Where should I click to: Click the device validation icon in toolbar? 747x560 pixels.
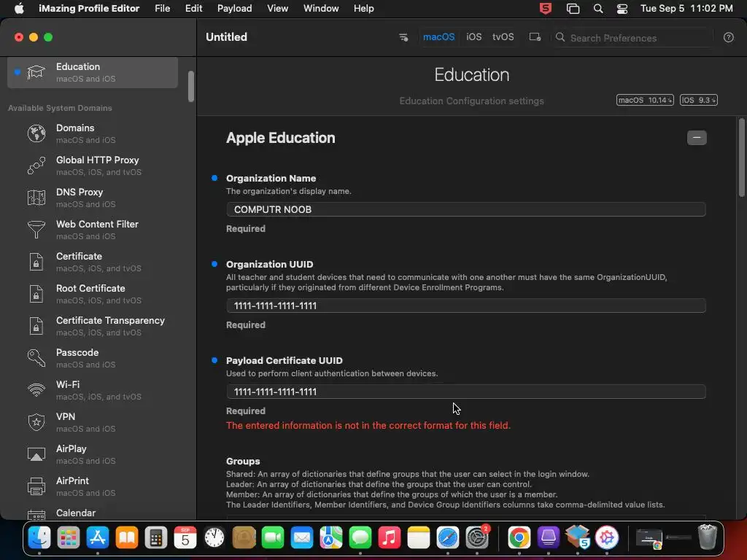click(535, 37)
